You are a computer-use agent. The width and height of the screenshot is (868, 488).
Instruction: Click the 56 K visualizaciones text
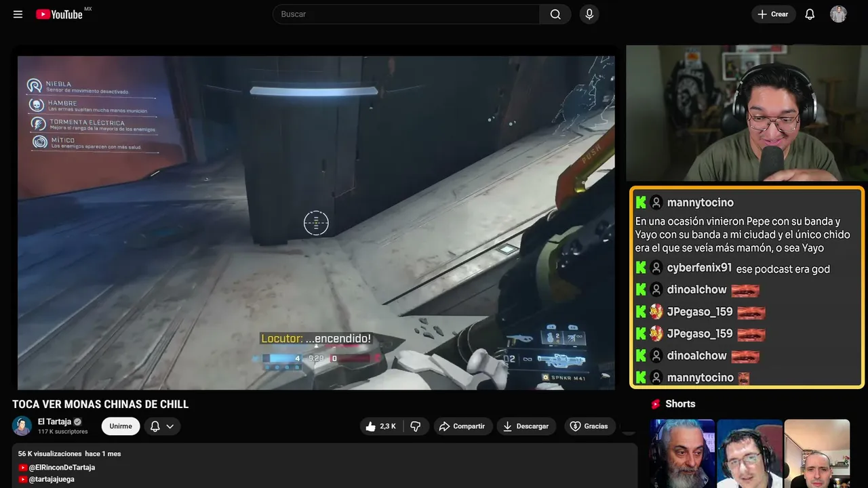pyautogui.click(x=50, y=453)
